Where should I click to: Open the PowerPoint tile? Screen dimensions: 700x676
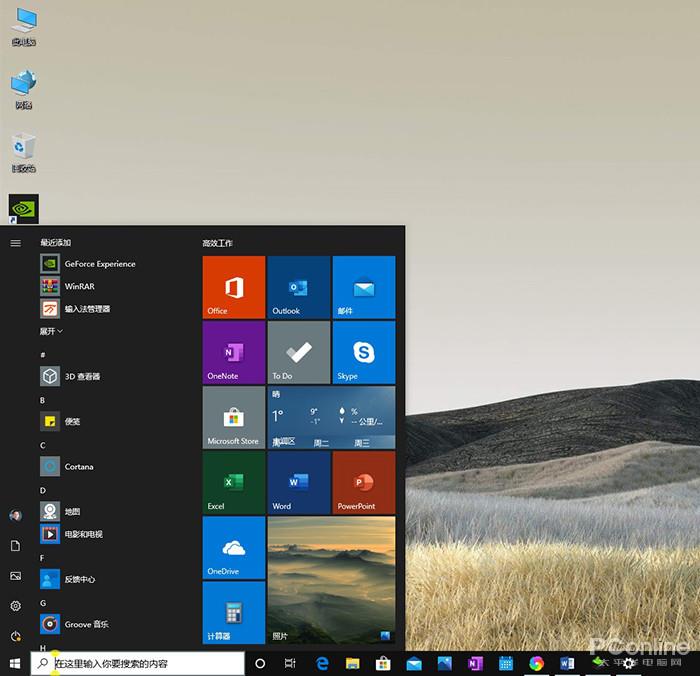[x=364, y=482]
